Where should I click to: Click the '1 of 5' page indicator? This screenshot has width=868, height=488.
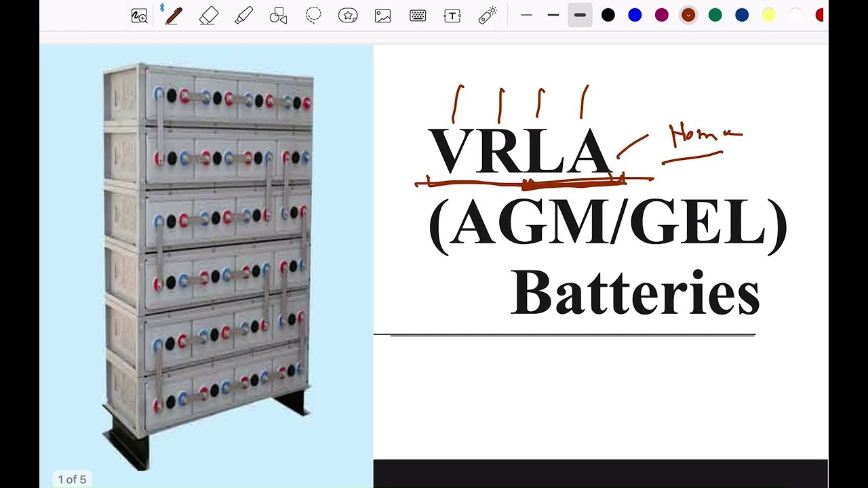pyautogui.click(x=72, y=479)
